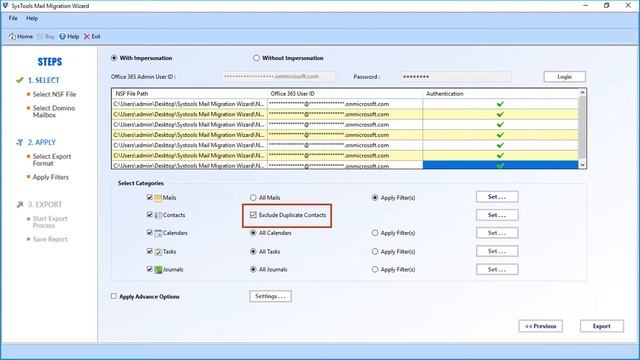Uncheck the Calendars category checkbox
Screen dimensions: 640x360
click(x=149, y=232)
